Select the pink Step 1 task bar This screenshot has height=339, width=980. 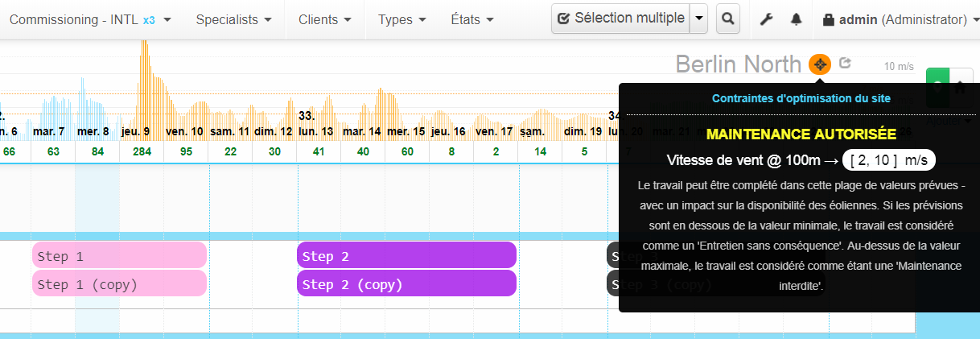pyautogui.click(x=119, y=255)
